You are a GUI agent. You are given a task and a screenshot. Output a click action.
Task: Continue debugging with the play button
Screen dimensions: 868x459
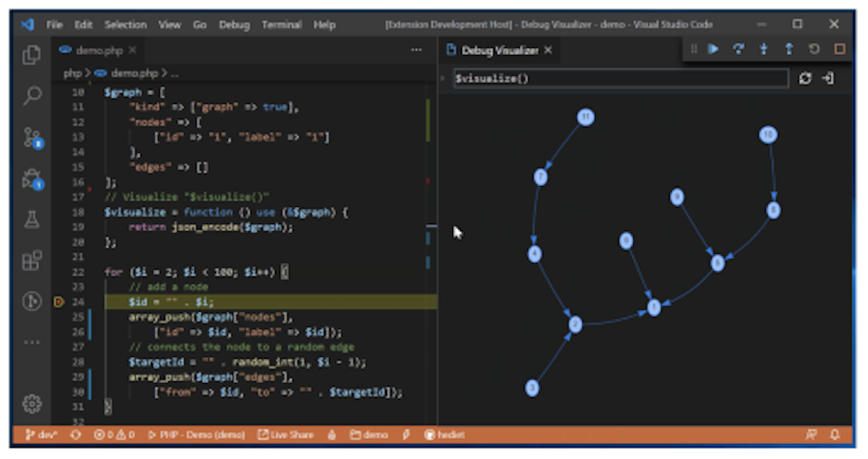pyautogui.click(x=713, y=49)
